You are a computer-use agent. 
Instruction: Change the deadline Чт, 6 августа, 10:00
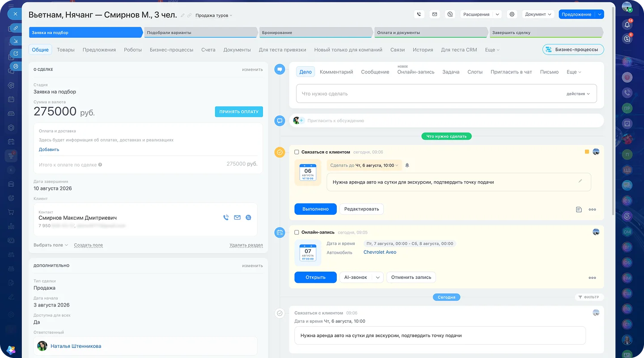coord(364,165)
